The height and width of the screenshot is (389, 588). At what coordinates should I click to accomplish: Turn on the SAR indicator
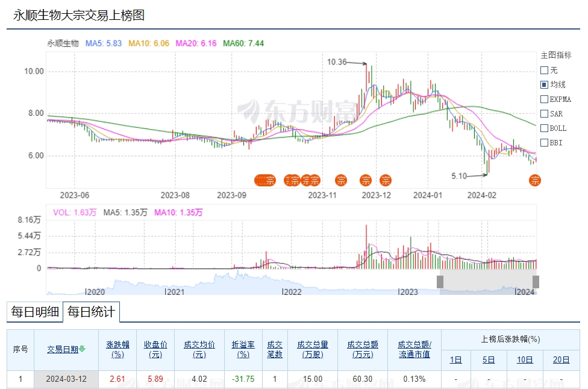pyautogui.click(x=545, y=113)
